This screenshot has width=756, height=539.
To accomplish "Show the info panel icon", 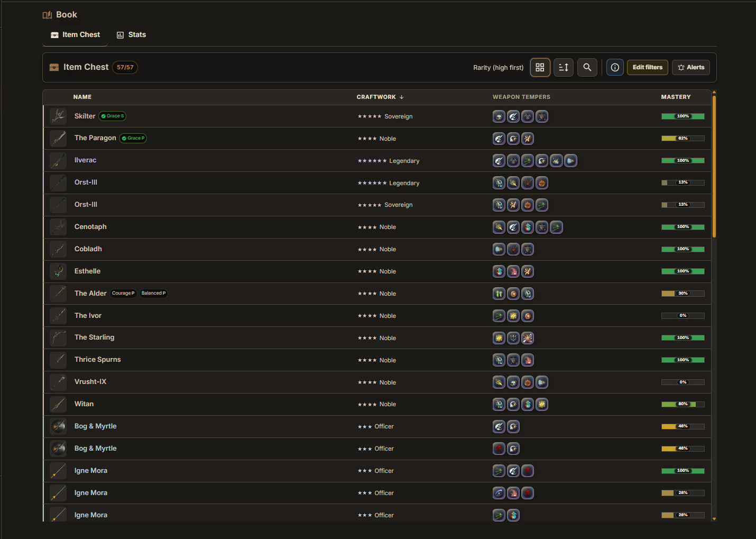I will [x=615, y=67].
